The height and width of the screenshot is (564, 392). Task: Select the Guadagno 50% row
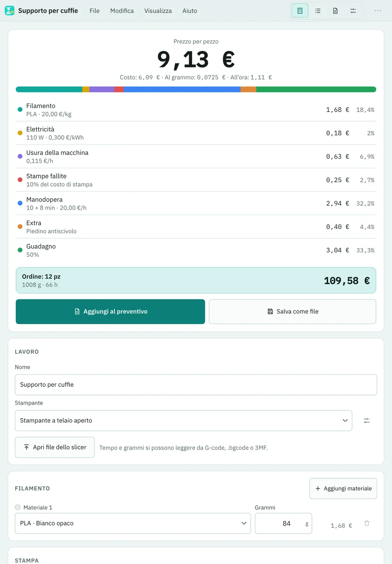pos(196,250)
